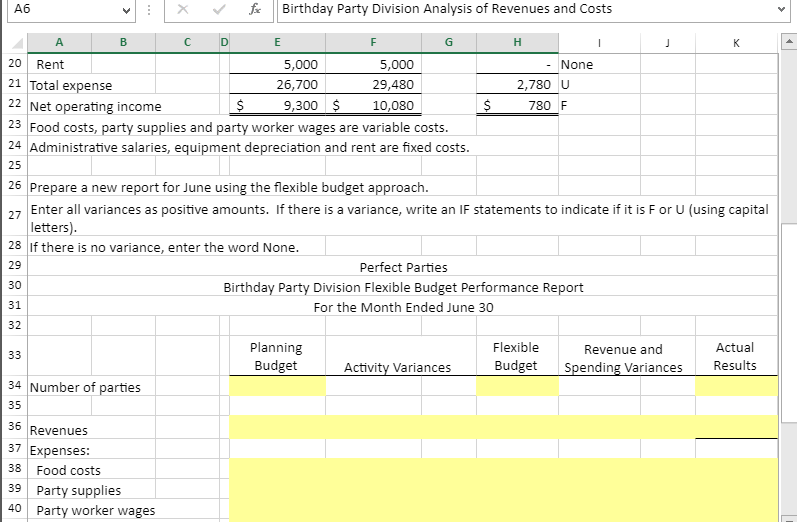
Task: Click 'For the Month Ended June 30'
Action: point(403,308)
